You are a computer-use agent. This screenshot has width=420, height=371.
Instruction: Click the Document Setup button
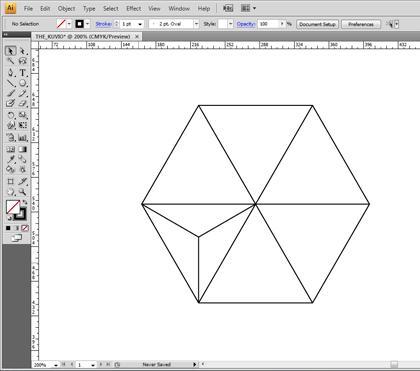pyautogui.click(x=317, y=24)
